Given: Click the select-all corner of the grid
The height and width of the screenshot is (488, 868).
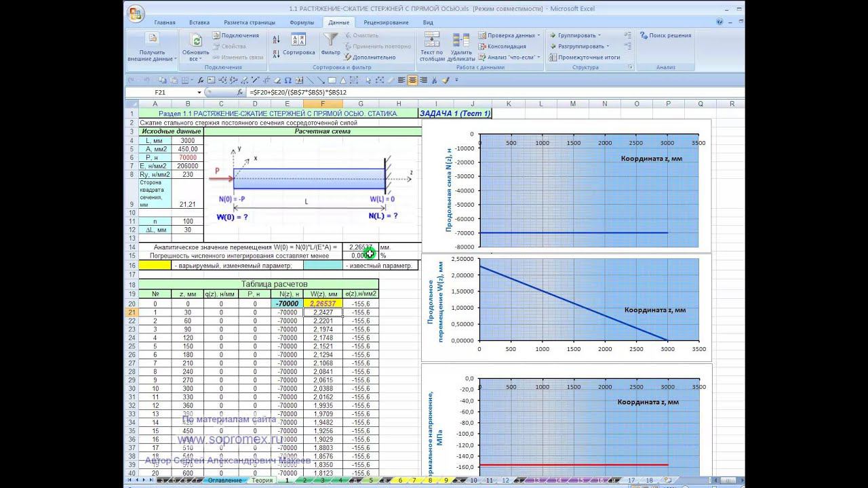Looking at the screenshot, I should coord(132,104).
